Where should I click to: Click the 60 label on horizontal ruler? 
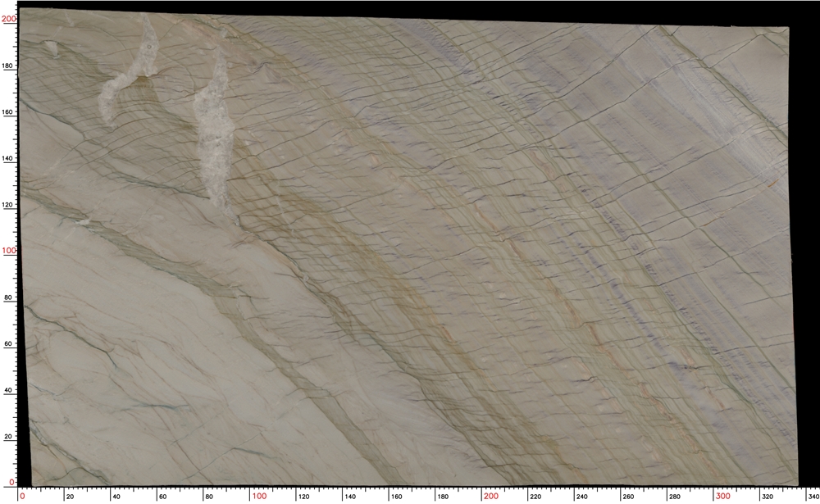coord(163,497)
